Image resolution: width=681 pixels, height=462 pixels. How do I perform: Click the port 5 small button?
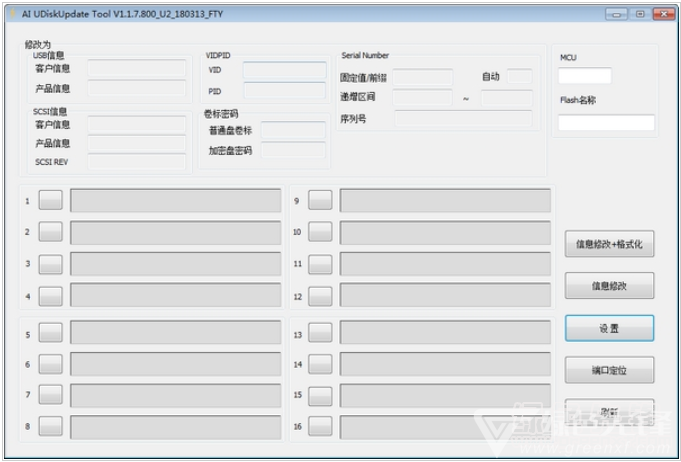click(x=50, y=333)
